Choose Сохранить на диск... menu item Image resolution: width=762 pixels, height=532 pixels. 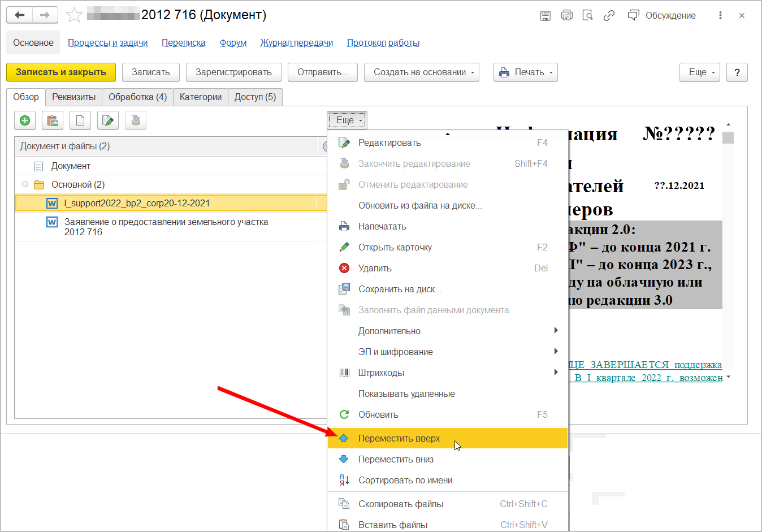(x=448, y=289)
